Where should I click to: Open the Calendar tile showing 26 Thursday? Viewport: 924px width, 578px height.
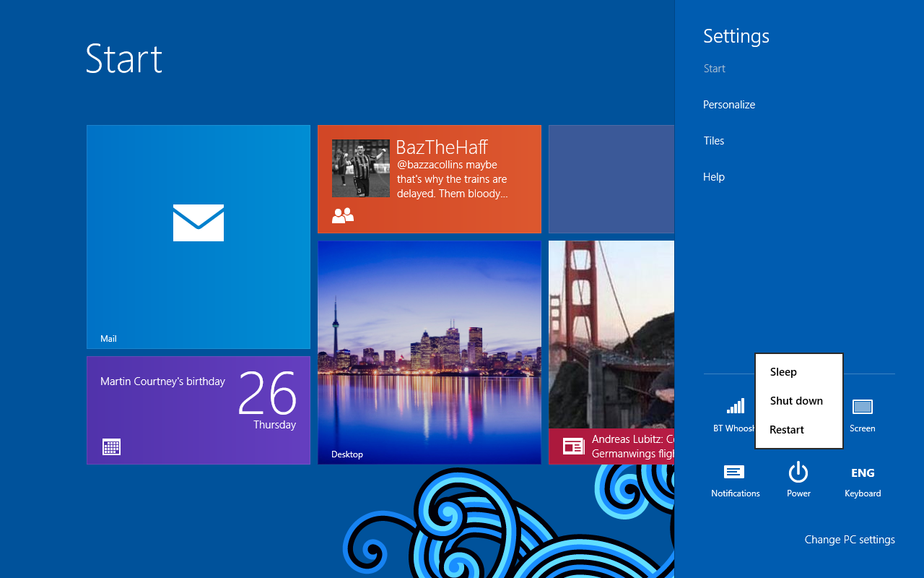[199, 410]
